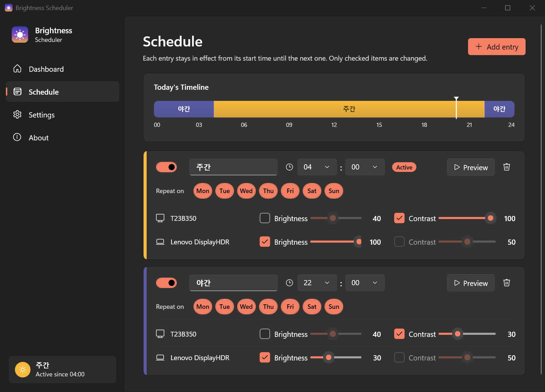545x392 pixels.
Task: Delete the 야간 entry with trash icon
Action: coord(507,283)
